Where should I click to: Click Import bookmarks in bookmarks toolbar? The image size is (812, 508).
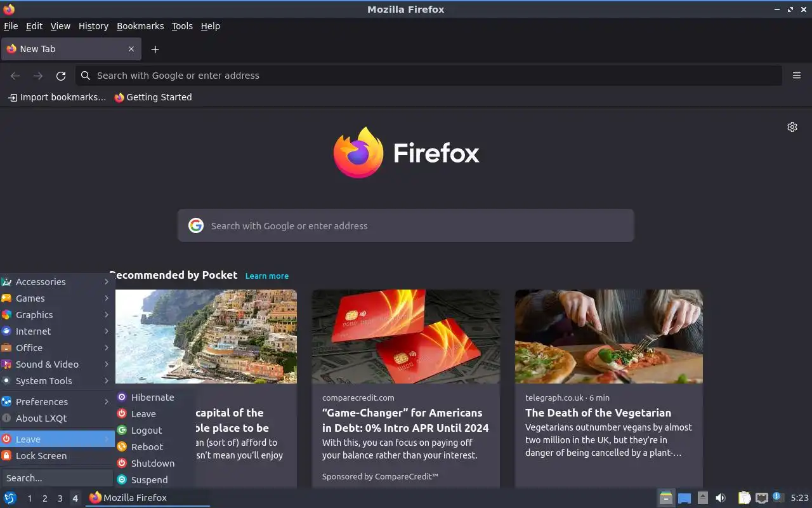(57, 97)
